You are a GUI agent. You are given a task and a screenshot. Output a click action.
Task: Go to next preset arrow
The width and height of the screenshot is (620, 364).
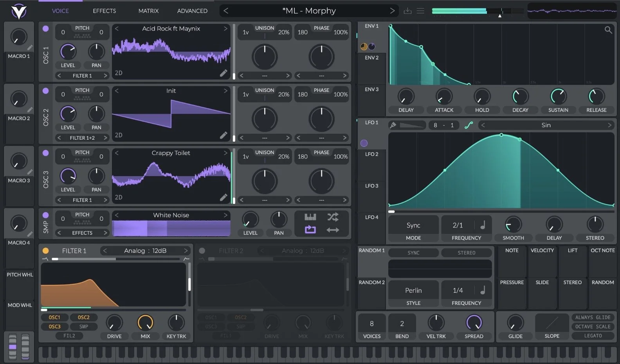[392, 11]
